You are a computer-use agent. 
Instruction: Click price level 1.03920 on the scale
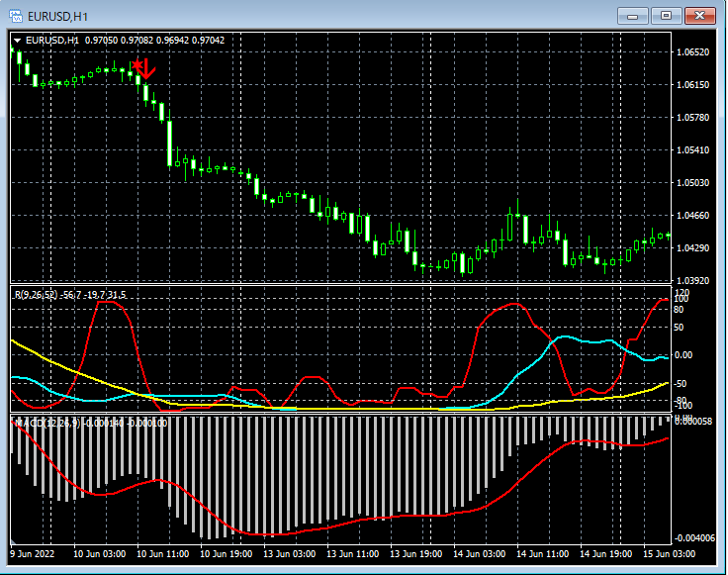693,280
